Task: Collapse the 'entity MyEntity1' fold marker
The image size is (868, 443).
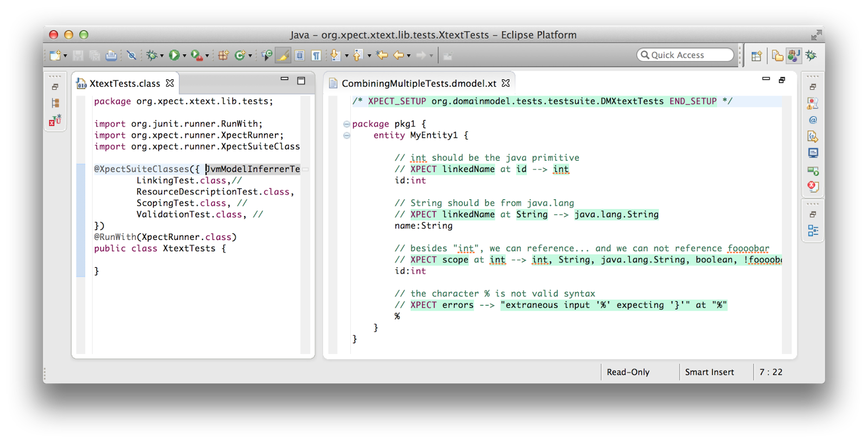Action: 346,136
